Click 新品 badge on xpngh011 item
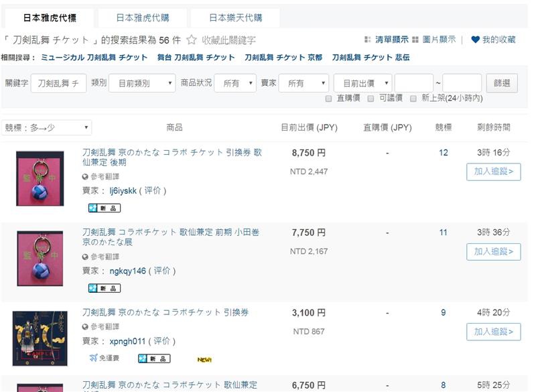Screen dimensions: 536x392 click(154, 358)
